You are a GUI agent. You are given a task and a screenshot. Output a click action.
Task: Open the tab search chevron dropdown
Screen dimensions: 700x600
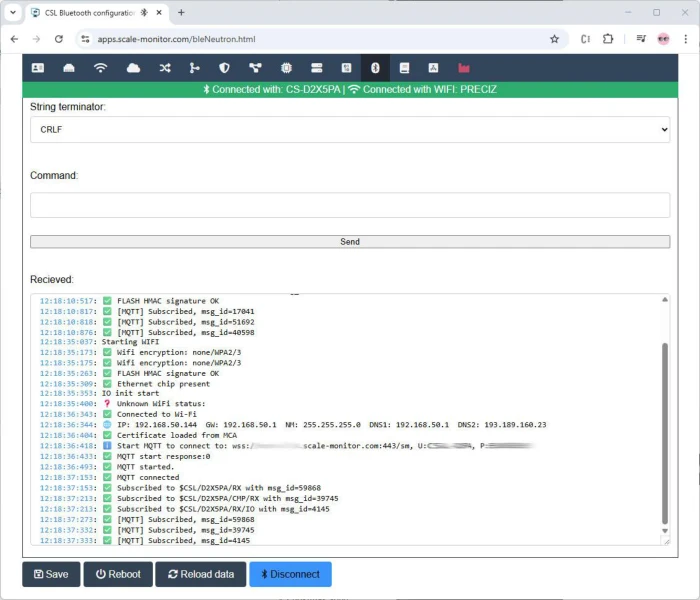[13, 12]
